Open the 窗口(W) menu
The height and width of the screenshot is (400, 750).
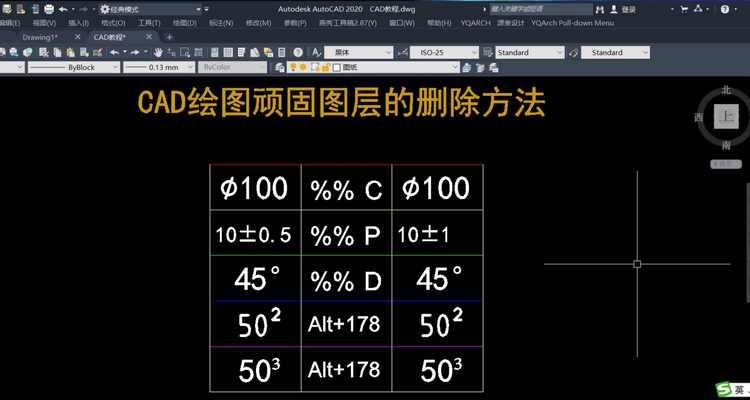click(x=401, y=22)
